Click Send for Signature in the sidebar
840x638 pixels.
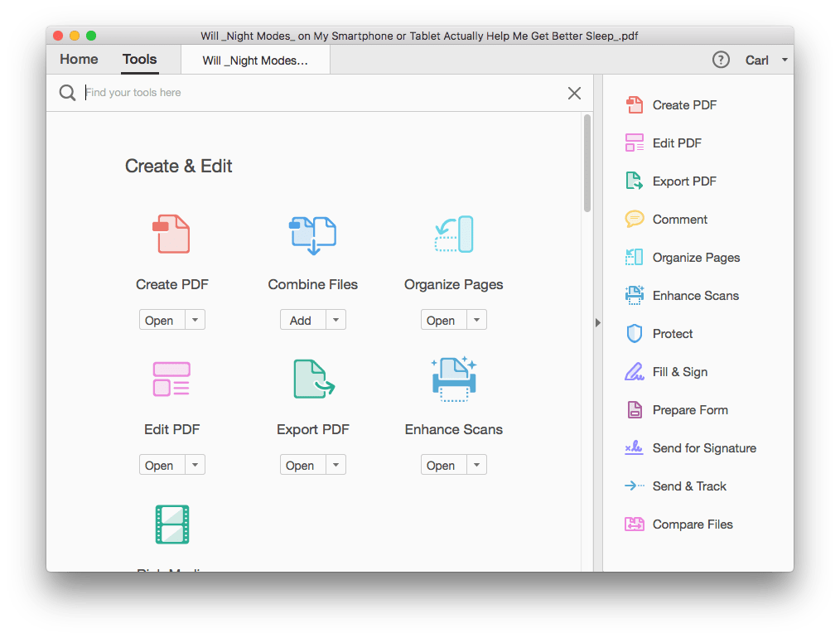pos(703,447)
